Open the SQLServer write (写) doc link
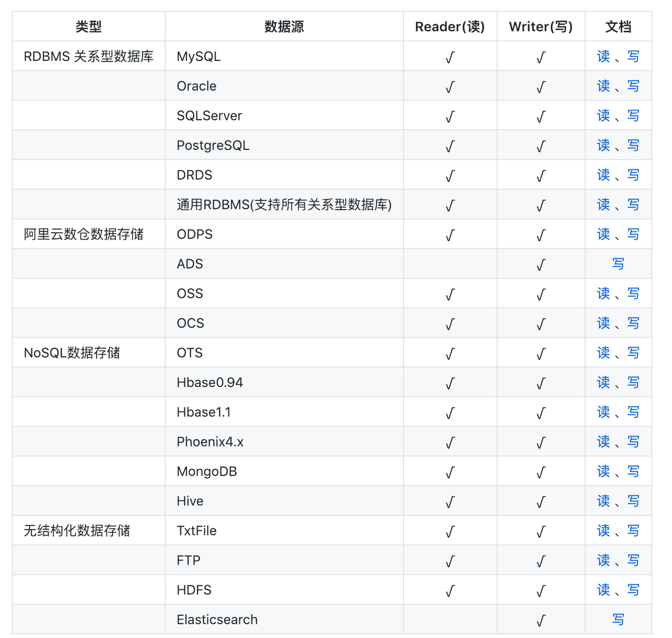This screenshot has height=638, width=672. point(633,116)
